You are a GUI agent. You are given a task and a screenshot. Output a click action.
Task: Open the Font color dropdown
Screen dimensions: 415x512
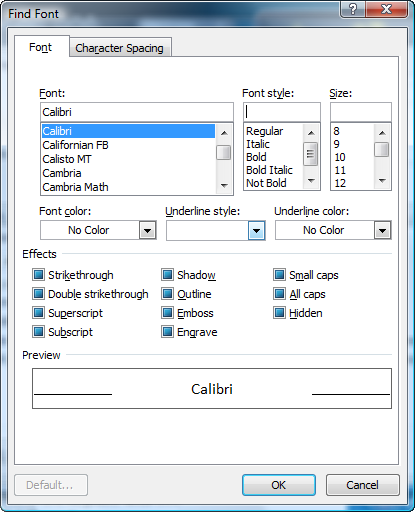click(x=148, y=230)
